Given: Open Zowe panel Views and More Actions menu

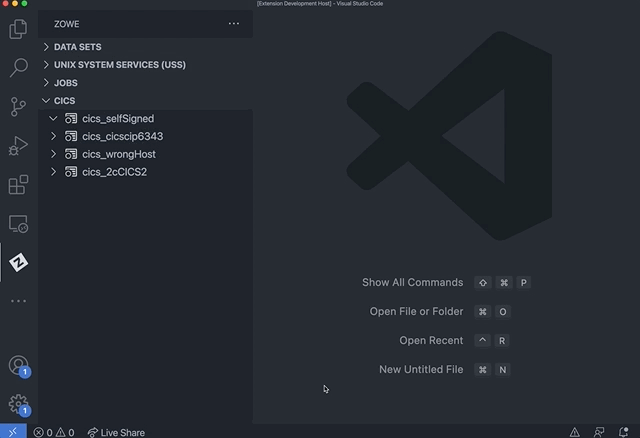Looking at the screenshot, I should pos(234,23).
